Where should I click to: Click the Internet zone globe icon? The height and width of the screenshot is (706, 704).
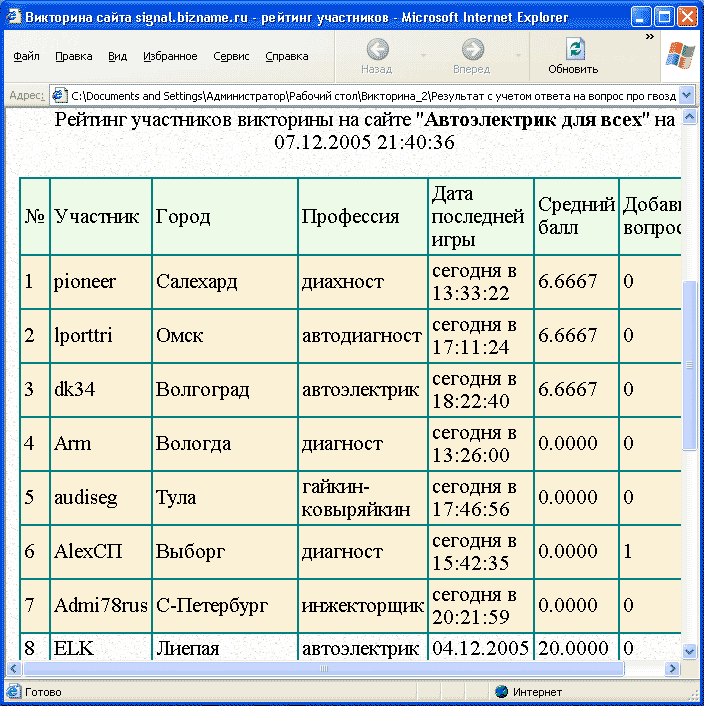pos(501,691)
